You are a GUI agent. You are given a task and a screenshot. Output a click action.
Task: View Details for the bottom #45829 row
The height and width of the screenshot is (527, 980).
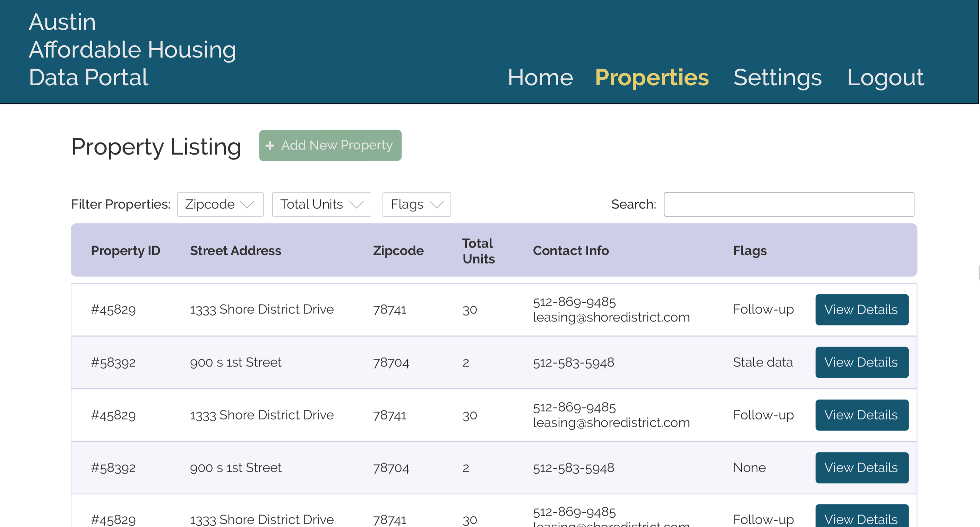coord(862,519)
